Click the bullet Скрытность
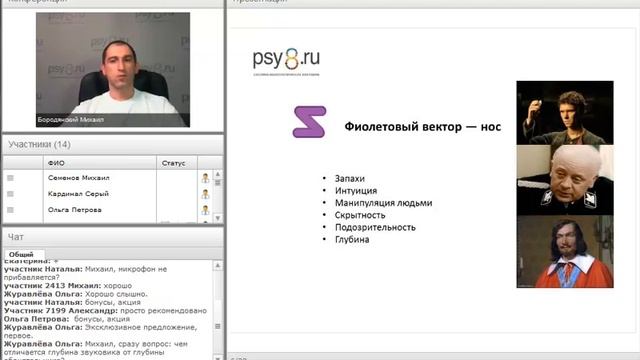The image size is (640, 360). pyautogui.click(x=360, y=215)
